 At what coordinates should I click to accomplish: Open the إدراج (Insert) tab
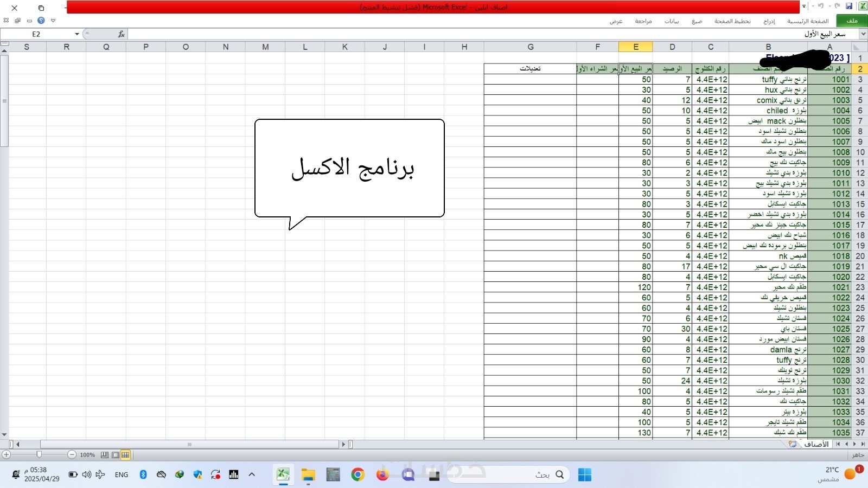(769, 21)
